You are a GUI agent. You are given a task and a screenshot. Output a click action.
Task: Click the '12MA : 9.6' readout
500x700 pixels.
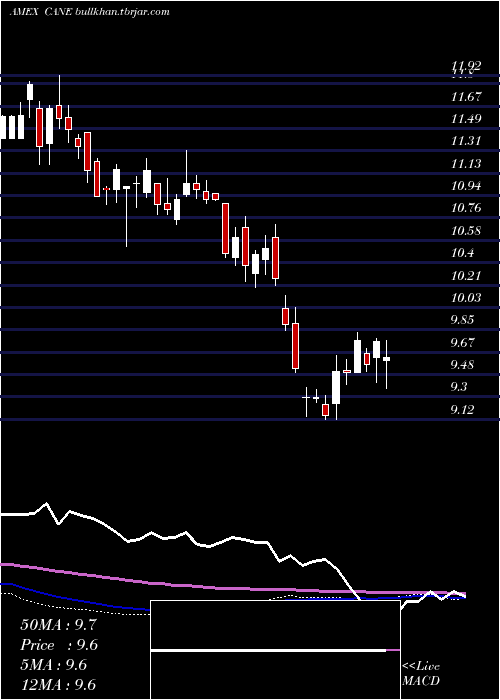tap(58, 684)
